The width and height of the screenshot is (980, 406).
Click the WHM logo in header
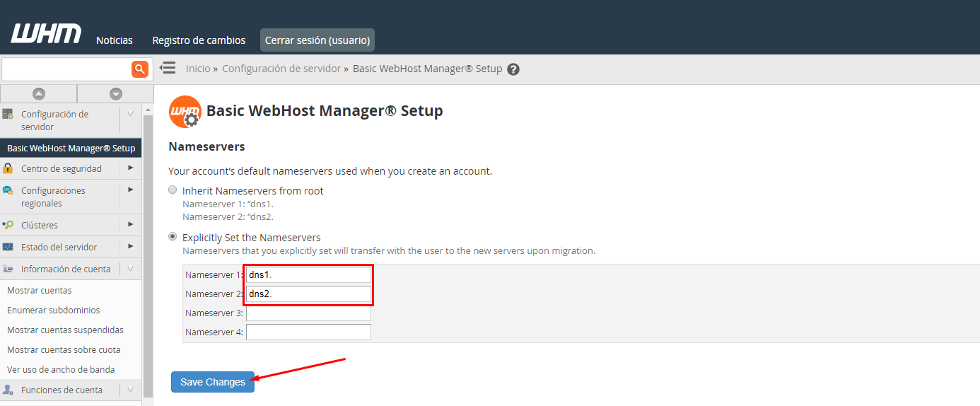tap(46, 34)
